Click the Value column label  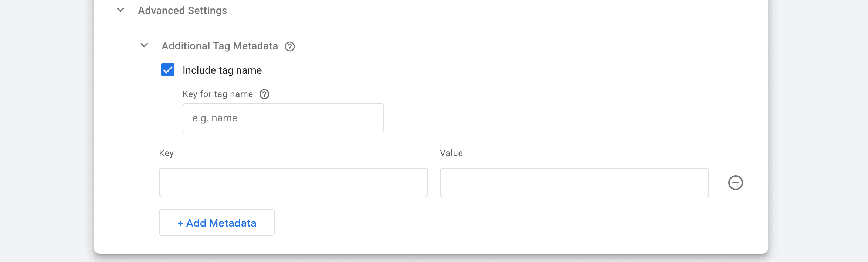(x=451, y=153)
